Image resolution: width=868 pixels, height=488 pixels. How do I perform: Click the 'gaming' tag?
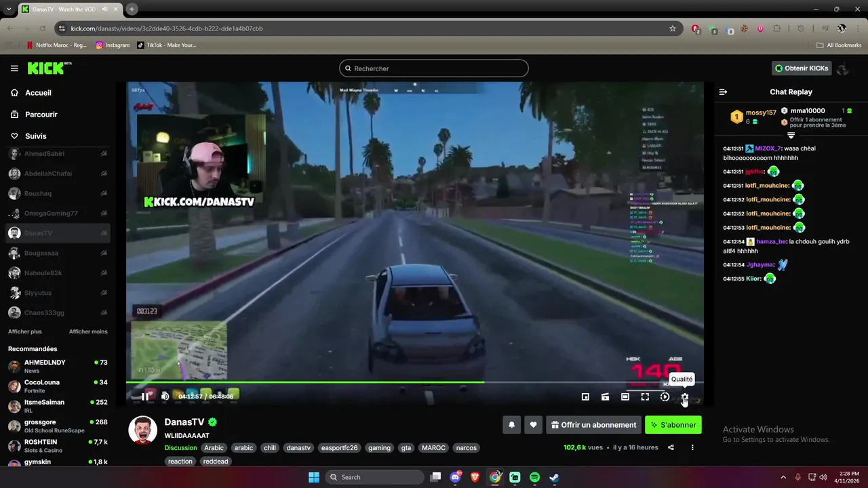(x=379, y=448)
